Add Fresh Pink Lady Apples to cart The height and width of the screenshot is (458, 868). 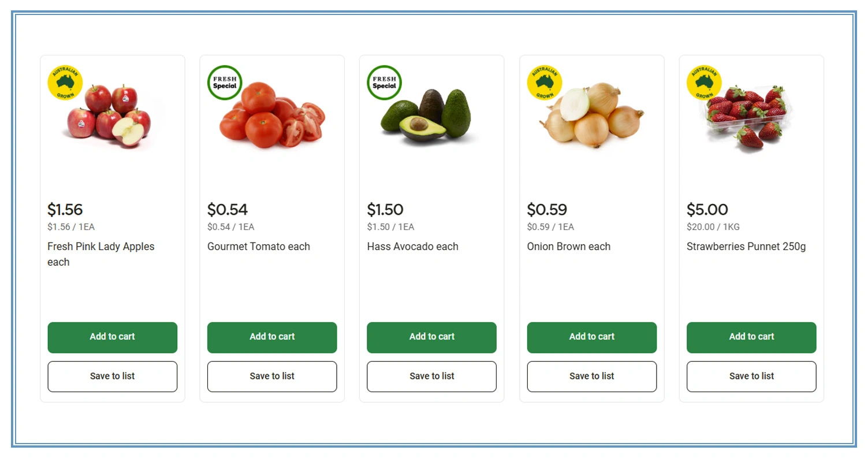[112, 337]
